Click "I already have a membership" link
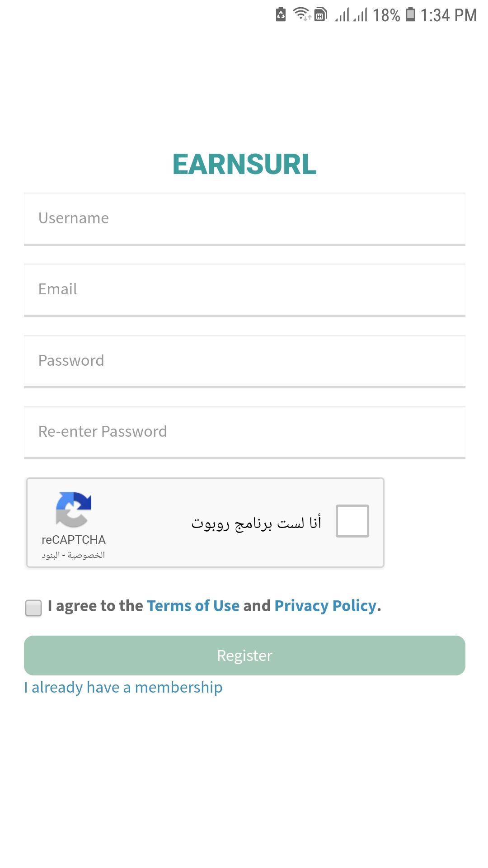This screenshot has height=868, width=488. click(123, 687)
